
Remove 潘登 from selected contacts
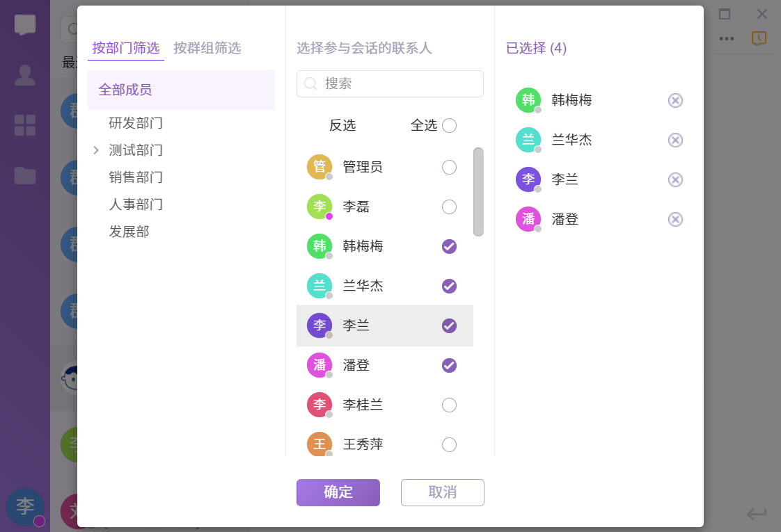[x=675, y=220]
